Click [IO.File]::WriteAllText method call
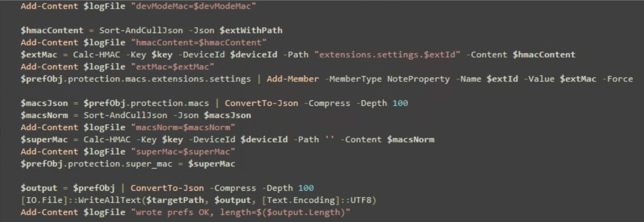This screenshot has height=222, width=644. (81, 200)
